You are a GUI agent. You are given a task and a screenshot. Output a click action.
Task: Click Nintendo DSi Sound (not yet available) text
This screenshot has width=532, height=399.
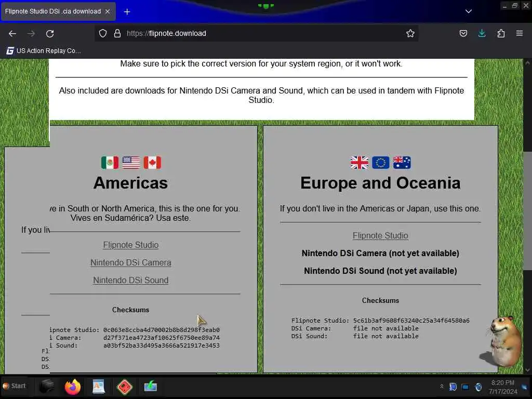380,271
